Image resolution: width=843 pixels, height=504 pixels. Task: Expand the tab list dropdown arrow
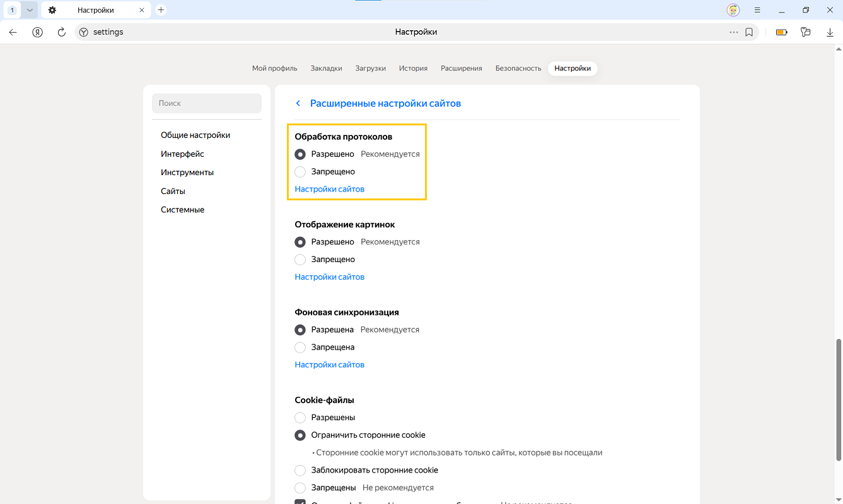[x=29, y=10]
